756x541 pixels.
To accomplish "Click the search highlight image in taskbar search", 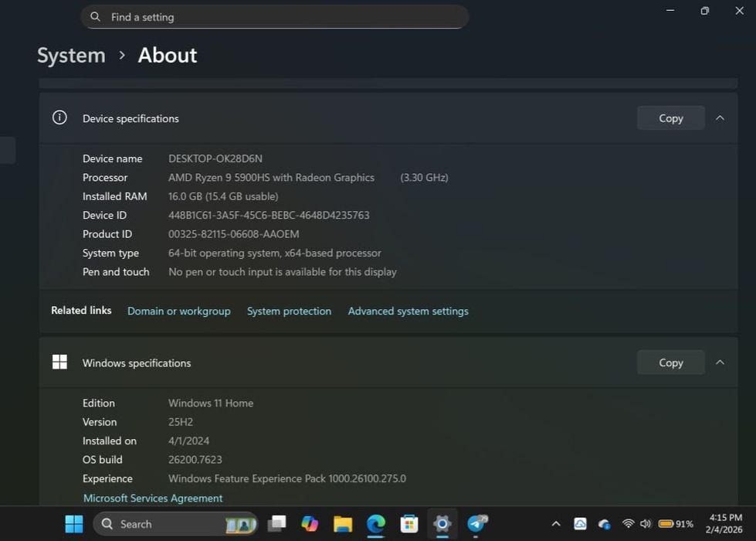I will [240, 524].
